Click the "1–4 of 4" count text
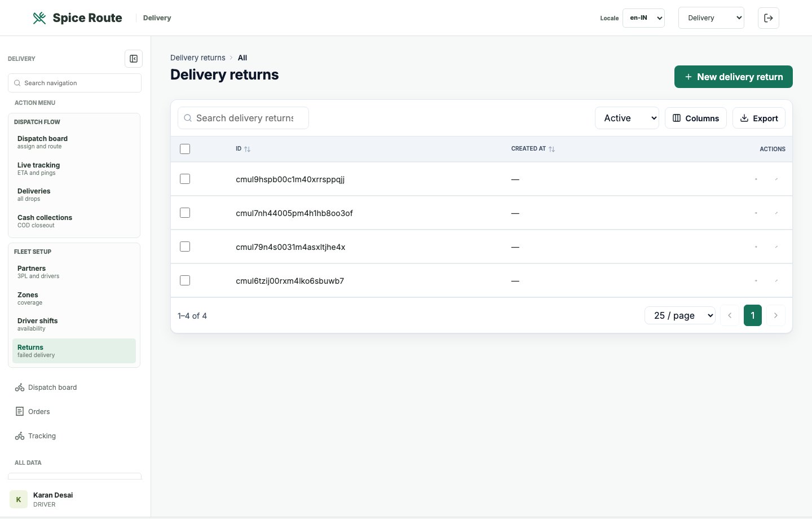 tap(192, 316)
